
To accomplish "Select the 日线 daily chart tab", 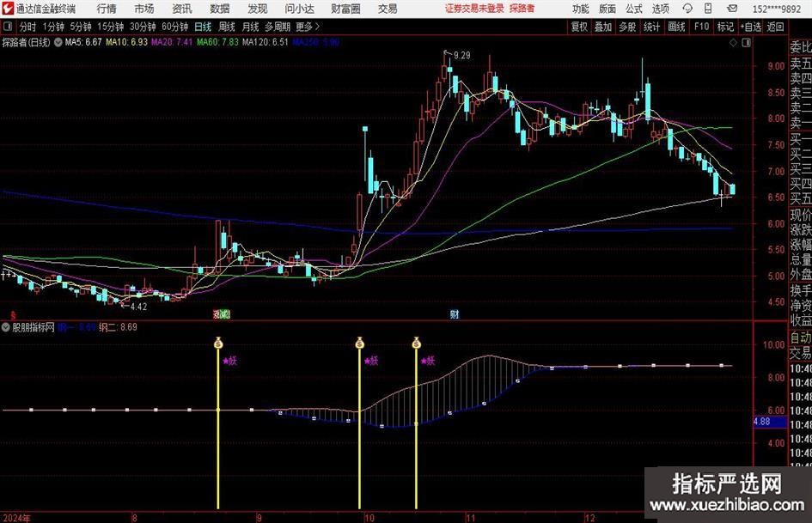I will click(x=203, y=27).
